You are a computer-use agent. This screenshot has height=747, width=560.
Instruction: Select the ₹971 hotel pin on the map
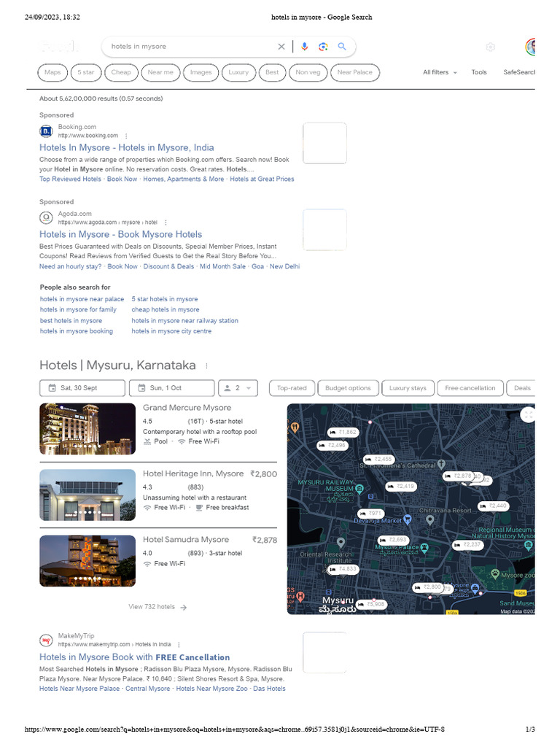click(370, 514)
